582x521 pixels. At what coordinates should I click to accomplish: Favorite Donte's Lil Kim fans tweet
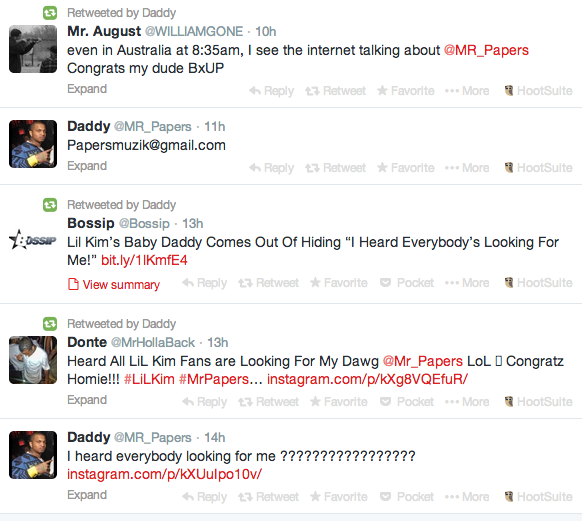[x=339, y=402]
